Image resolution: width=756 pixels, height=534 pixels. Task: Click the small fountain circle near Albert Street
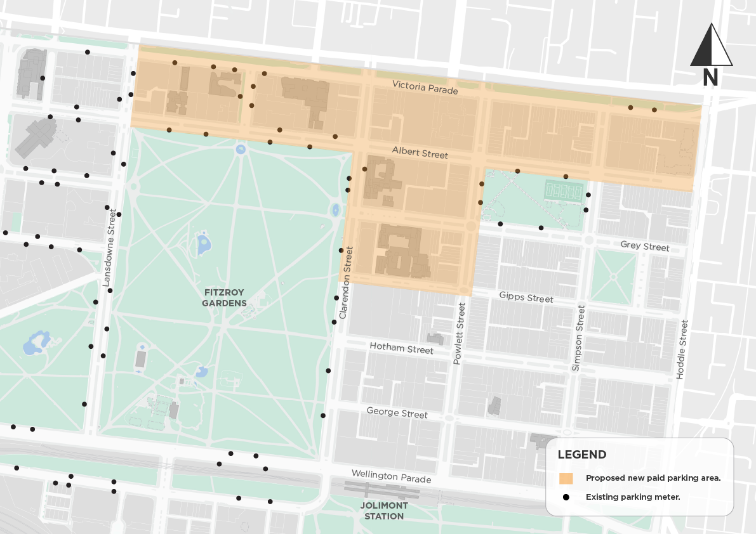pyautogui.click(x=241, y=149)
